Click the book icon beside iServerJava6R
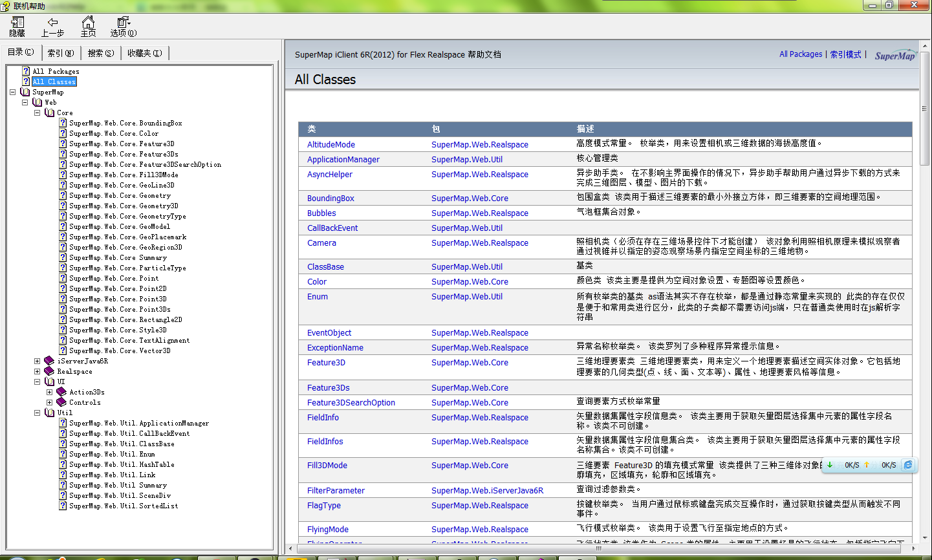This screenshot has height=560, width=932. (x=49, y=361)
